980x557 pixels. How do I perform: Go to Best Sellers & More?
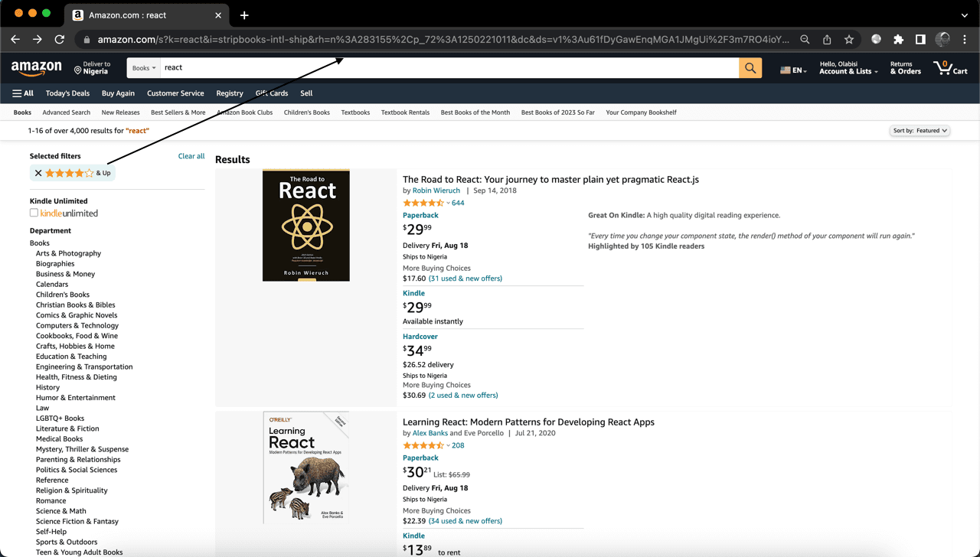point(178,112)
